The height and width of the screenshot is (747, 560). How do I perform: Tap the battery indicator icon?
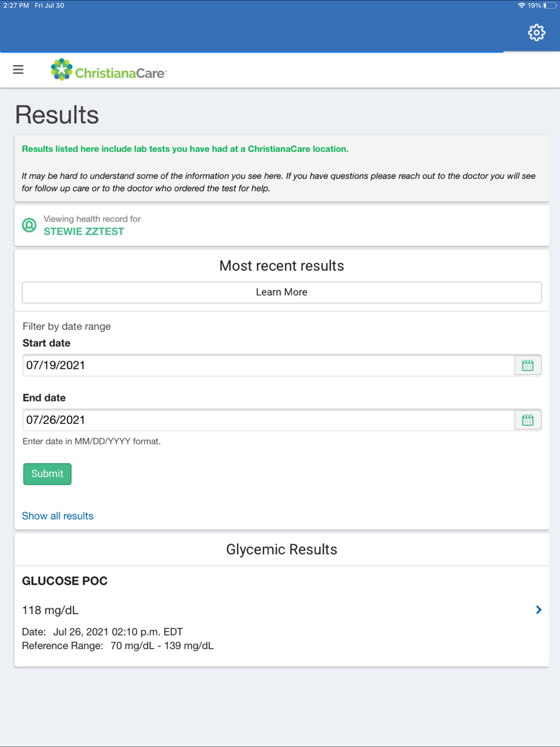pyautogui.click(x=549, y=6)
